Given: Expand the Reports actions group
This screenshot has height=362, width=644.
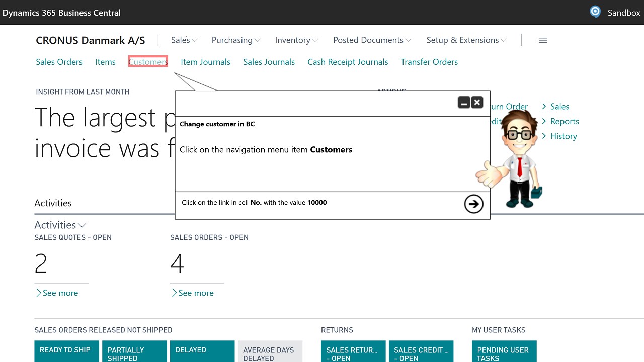Looking at the screenshot, I should click(560, 121).
